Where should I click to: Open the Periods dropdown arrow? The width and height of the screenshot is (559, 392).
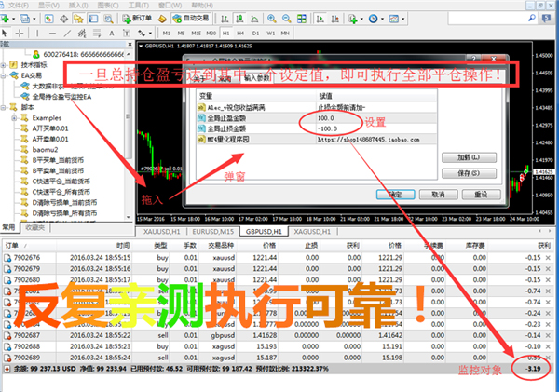tap(382, 19)
